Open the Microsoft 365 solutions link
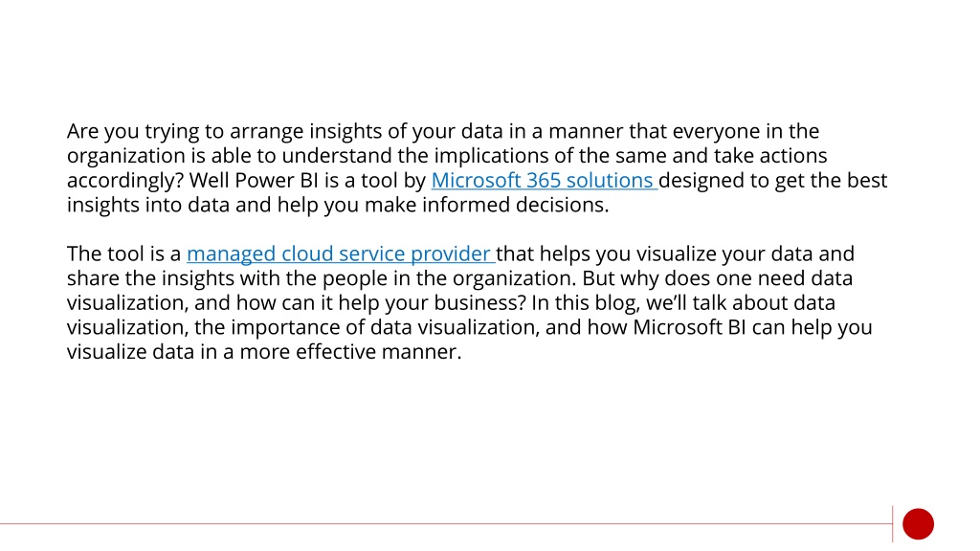The width and height of the screenshot is (980, 551). 544,181
